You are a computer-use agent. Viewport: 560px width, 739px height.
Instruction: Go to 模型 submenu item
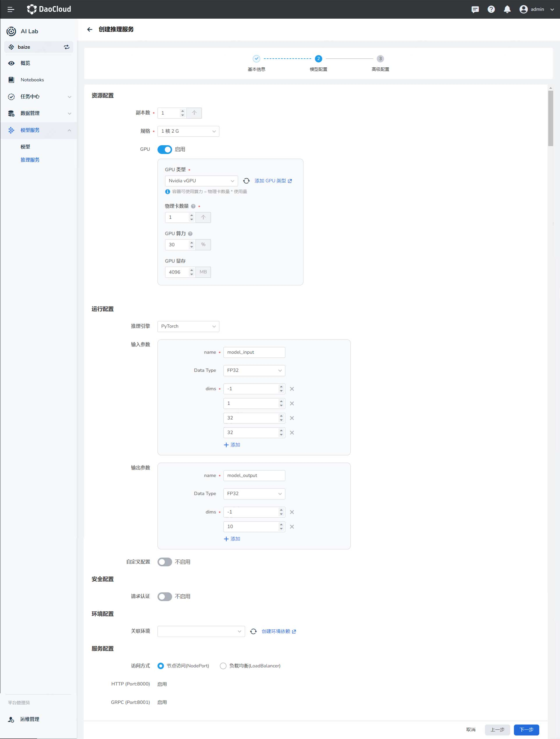[x=25, y=147]
